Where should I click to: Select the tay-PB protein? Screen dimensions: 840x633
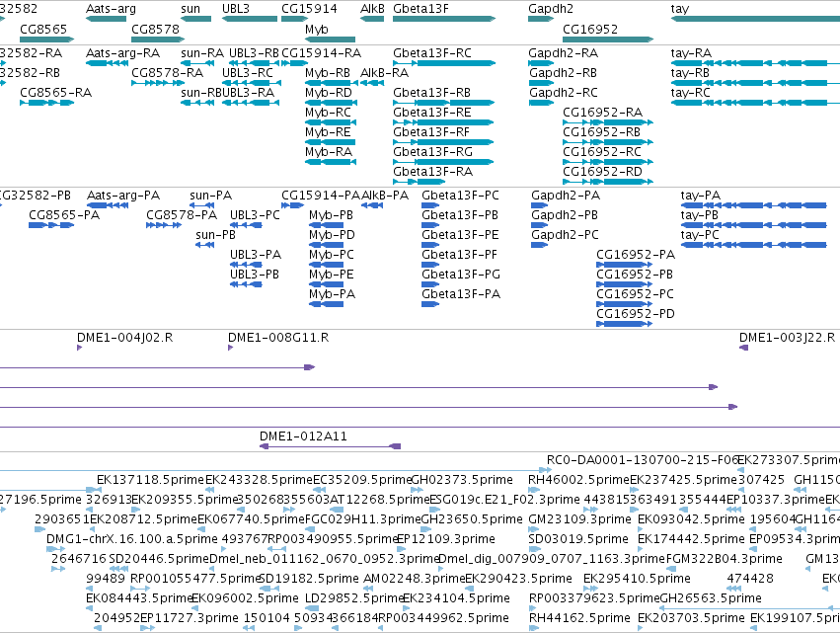(754, 225)
